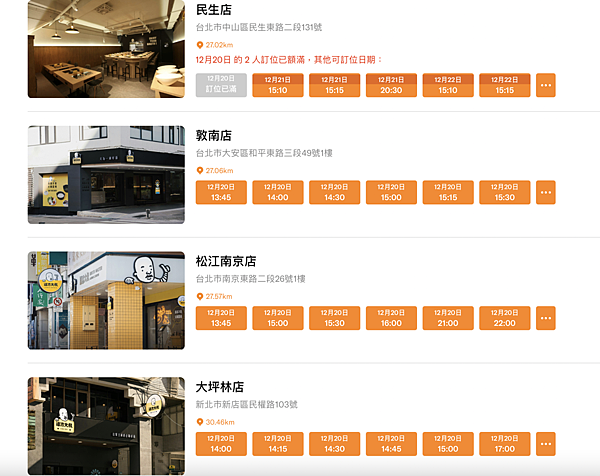600x476 pixels.
Task: Select the 21:00 slot at 松江南京店
Action: pos(448,318)
